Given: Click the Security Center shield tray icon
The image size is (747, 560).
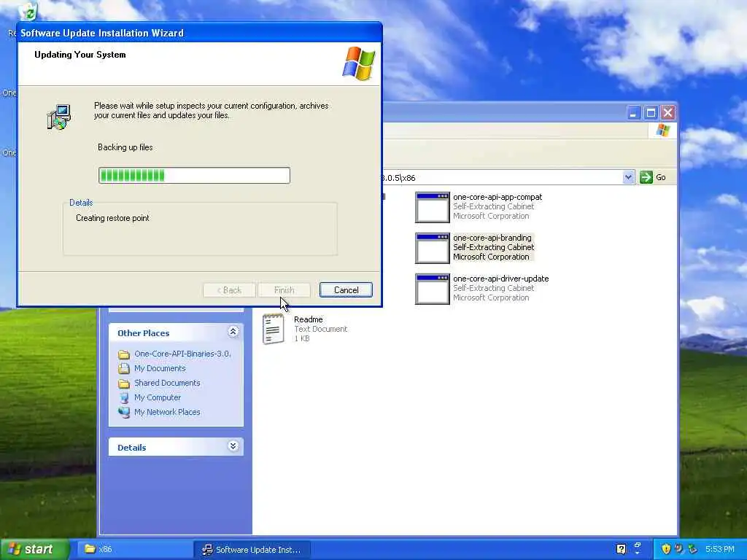Looking at the screenshot, I should coord(665,549).
